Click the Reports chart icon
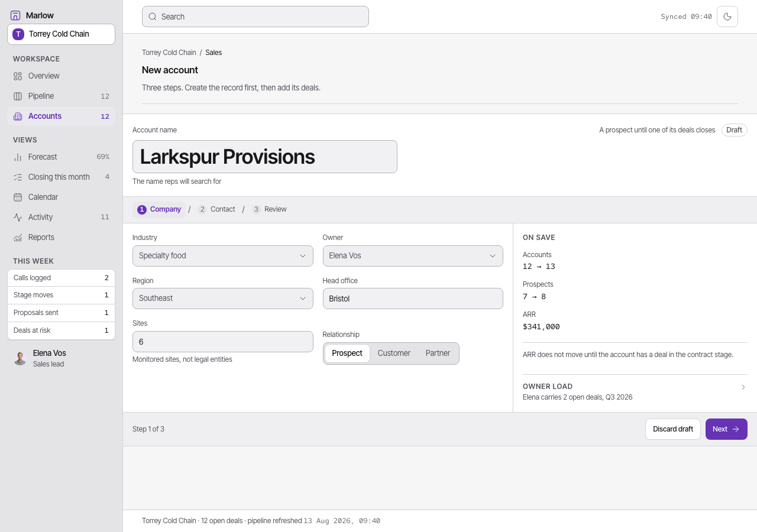 [x=18, y=237]
